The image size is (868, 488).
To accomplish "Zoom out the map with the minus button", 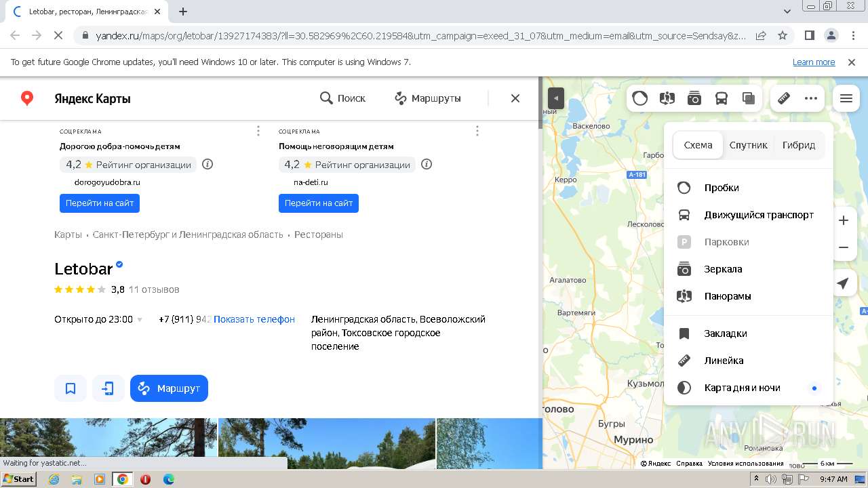I will (844, 247).
